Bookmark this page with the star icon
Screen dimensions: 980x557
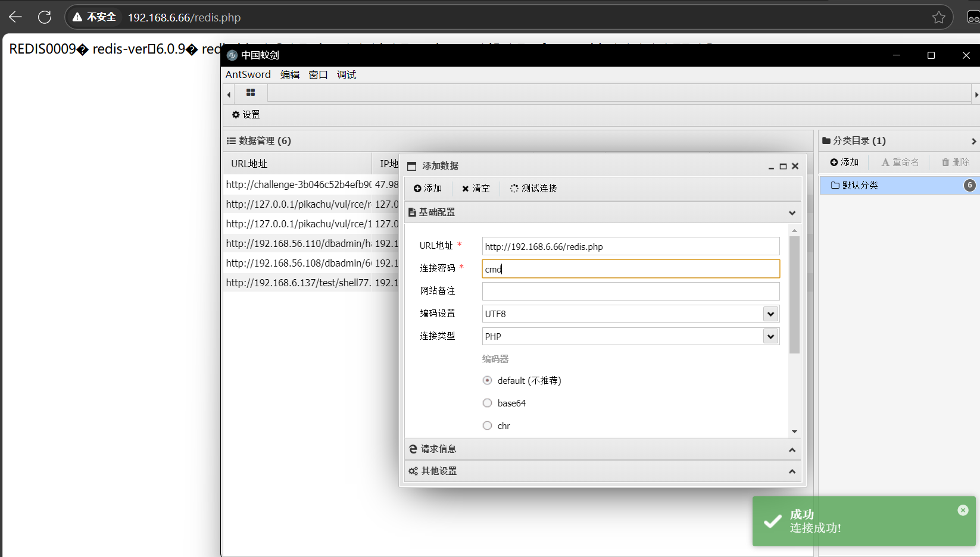[x=939, y=17]
